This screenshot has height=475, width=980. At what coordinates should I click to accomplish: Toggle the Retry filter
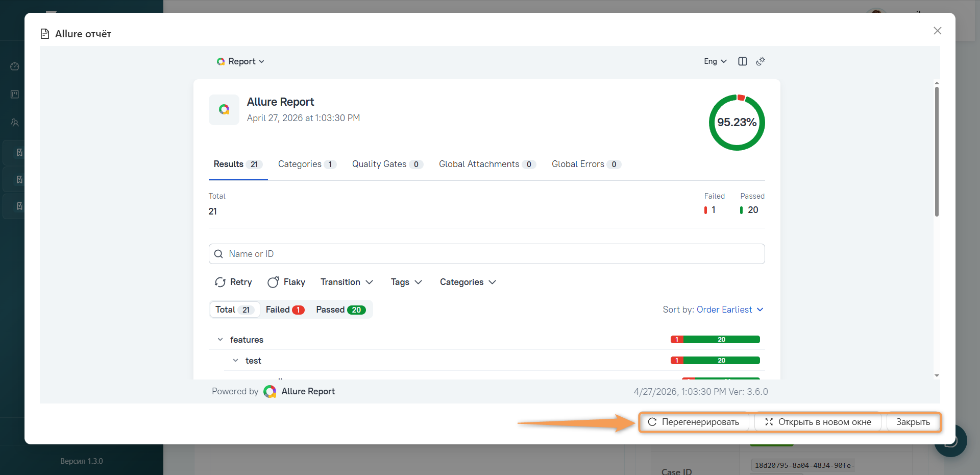coord(233,282)
